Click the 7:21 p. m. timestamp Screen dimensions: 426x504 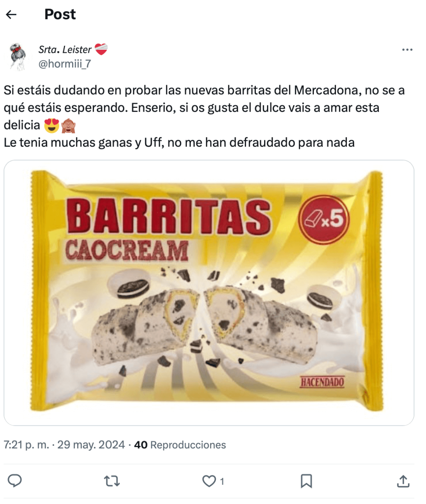coord(27,444)
